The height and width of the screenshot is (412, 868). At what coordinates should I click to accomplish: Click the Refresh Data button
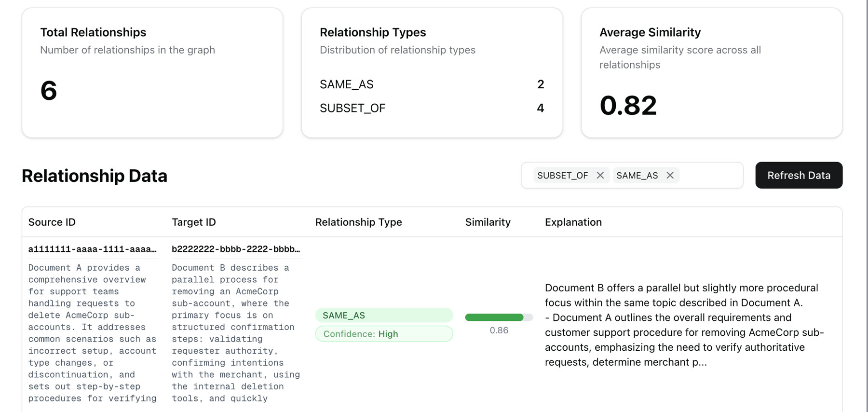coord(799,175)
